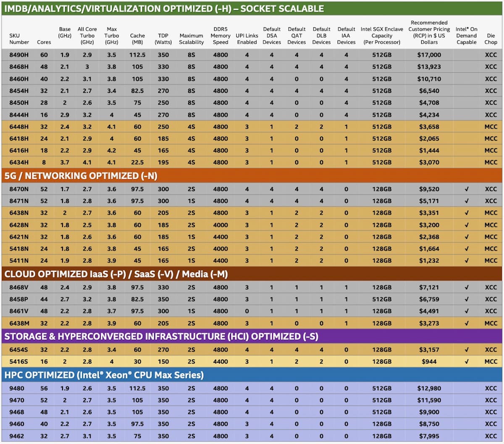Click the $1,664 price for 5418N

point(429,249)
